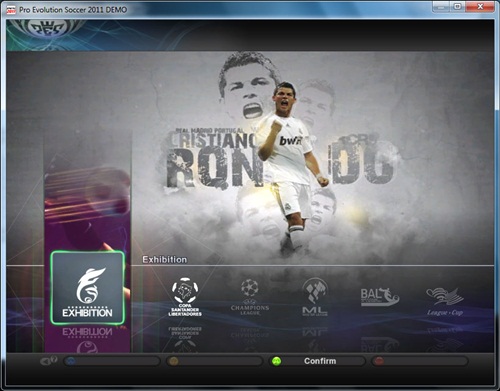Select the Exhibition mode icon
This screenshot has height=391, width=500.
(x=88, y=288)
